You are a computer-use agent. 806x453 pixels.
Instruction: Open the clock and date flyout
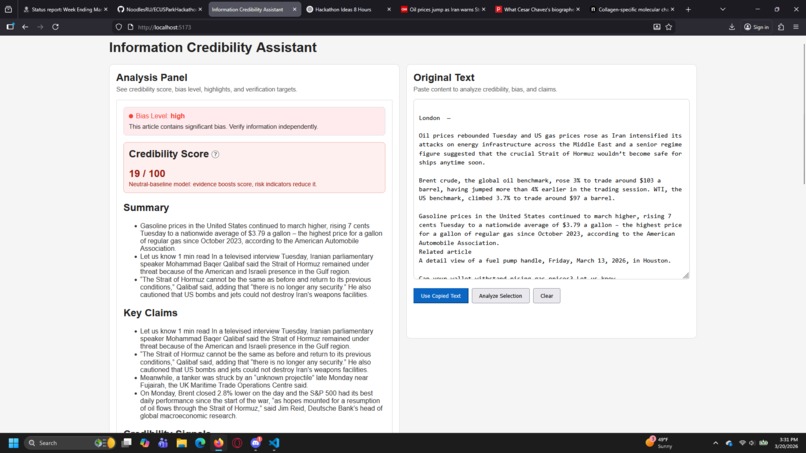pyautogui.click(x=788, y=443)
